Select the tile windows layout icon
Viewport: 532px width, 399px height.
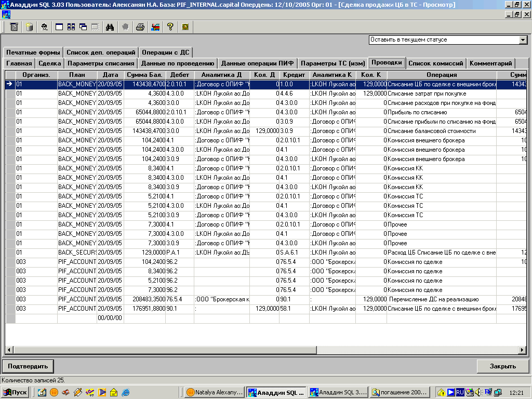[x=71, y=27]
